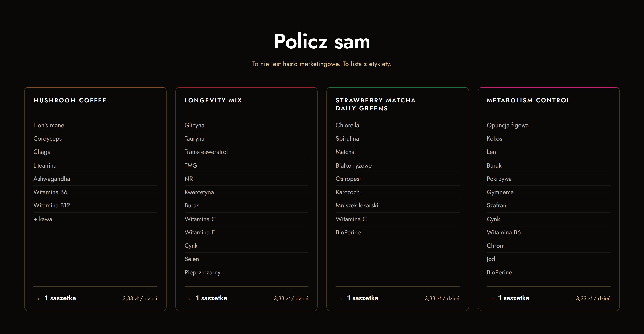
Task: Select Opuncja figowa ingredient row
Action: click(x=548, y=125)
